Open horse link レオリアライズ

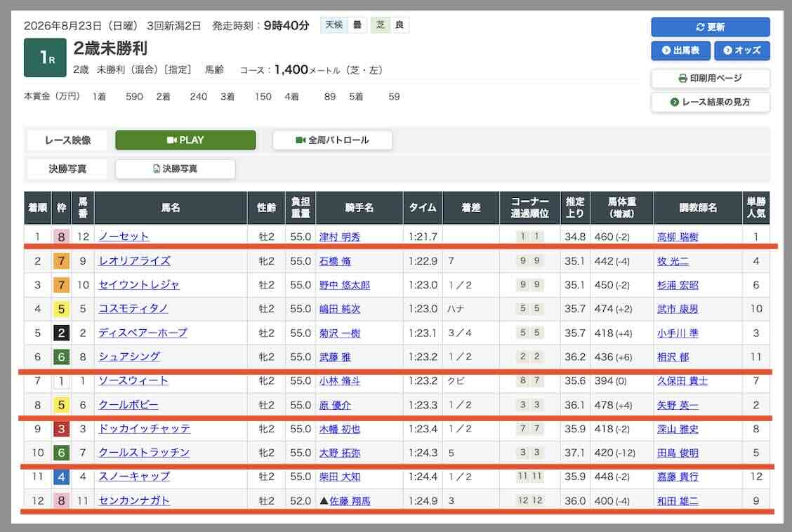click(134, 261)
